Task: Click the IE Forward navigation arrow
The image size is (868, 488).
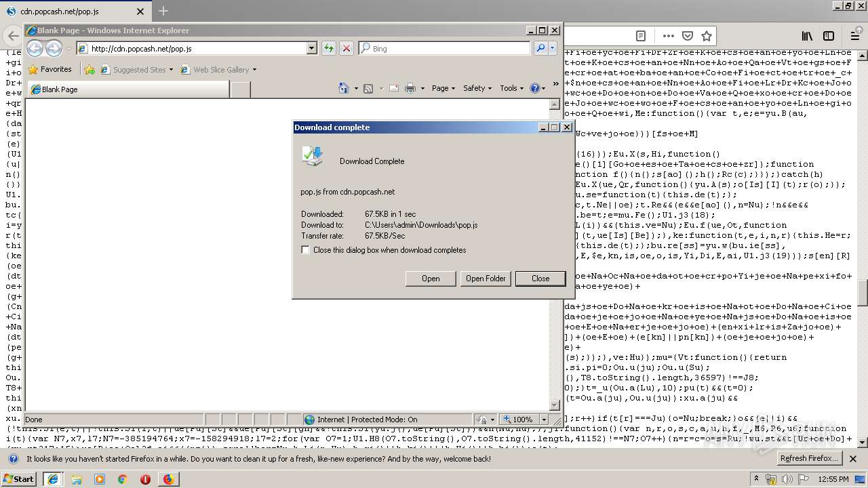Action: pyautogui.click(x=54, y=48)
